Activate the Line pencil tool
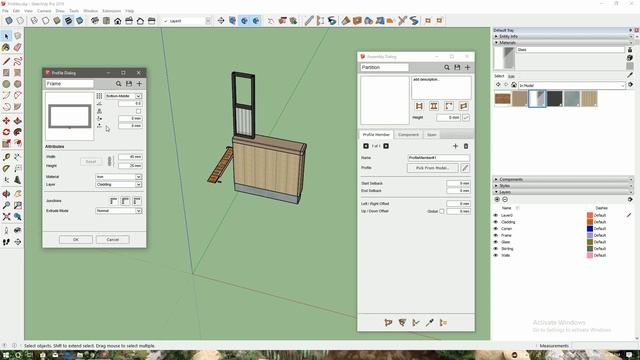The width and height of the screenshot is (640, 360). [6, 62]
